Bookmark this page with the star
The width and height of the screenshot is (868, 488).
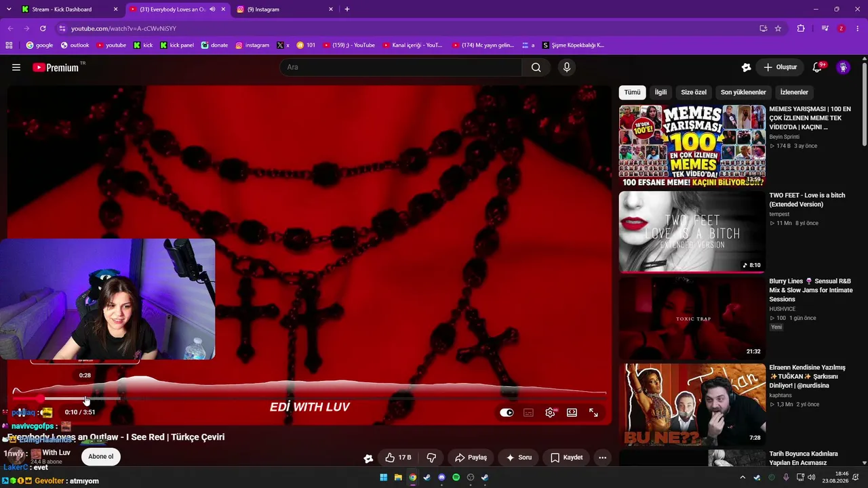[x=778, y=28]
